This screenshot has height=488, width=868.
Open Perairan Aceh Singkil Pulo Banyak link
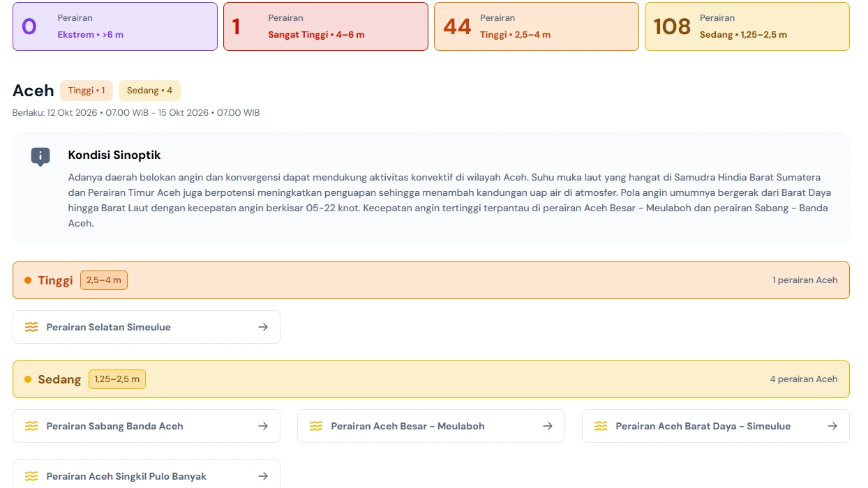pyautogui.click(x=147, y=474)
